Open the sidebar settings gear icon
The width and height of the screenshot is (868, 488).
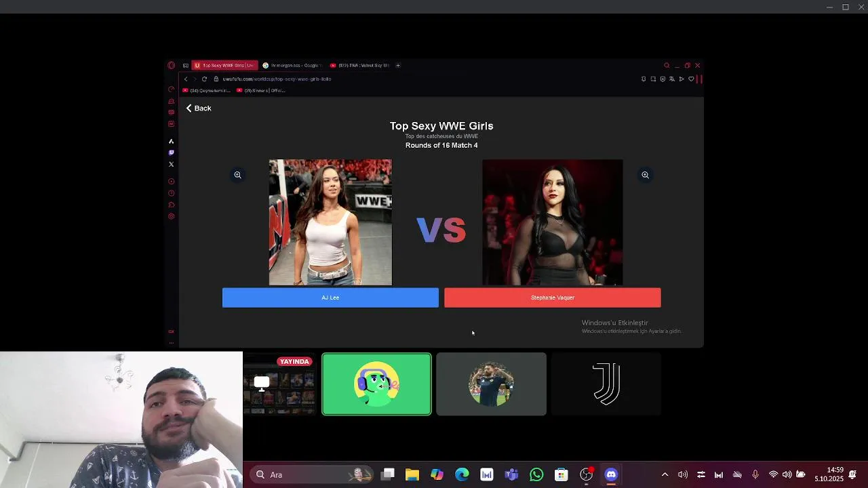coord(171,216)
